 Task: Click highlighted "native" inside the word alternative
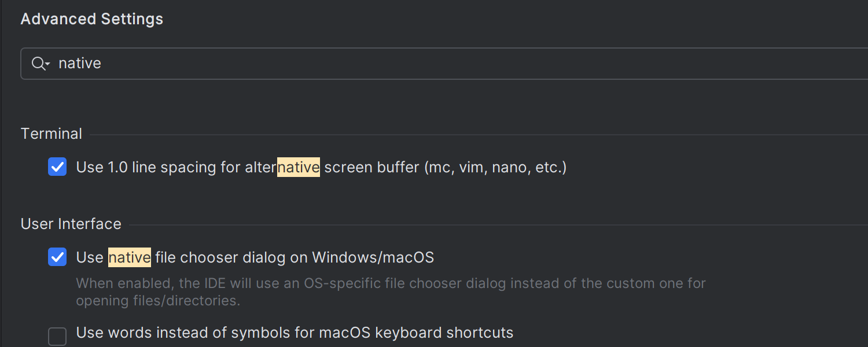(x=299, y=168)
